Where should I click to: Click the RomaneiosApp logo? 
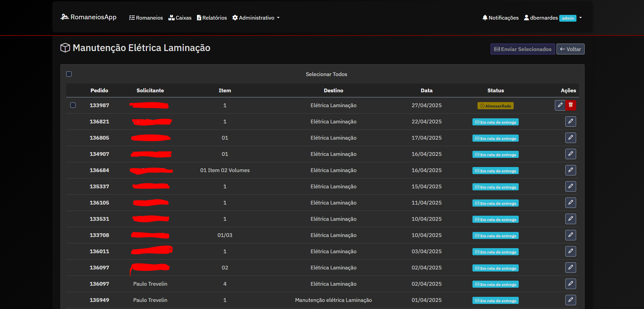click(88, 17)
